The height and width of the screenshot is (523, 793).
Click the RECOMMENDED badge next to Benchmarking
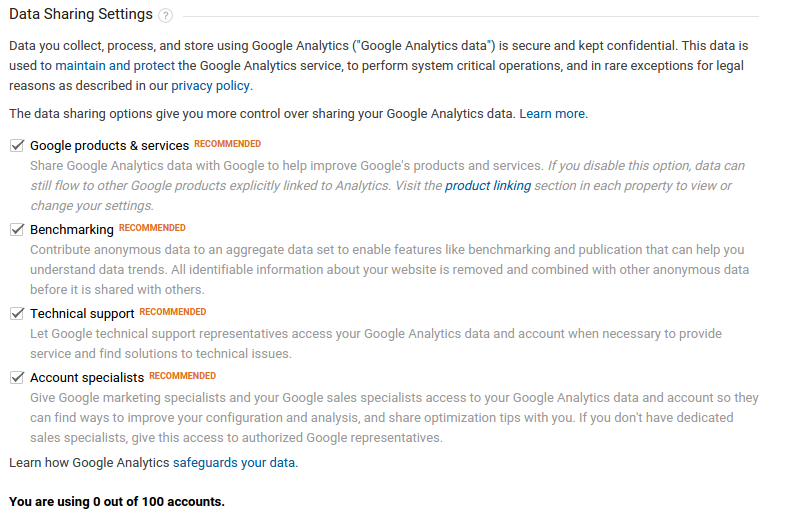coord(152,228)
